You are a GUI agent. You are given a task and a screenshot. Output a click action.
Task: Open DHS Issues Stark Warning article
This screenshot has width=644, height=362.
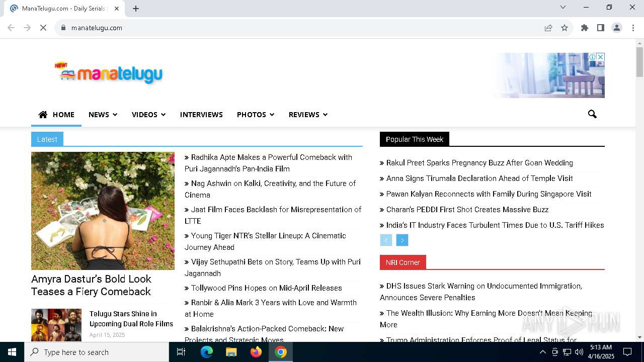pyautogui.click(x=481, y=292)
